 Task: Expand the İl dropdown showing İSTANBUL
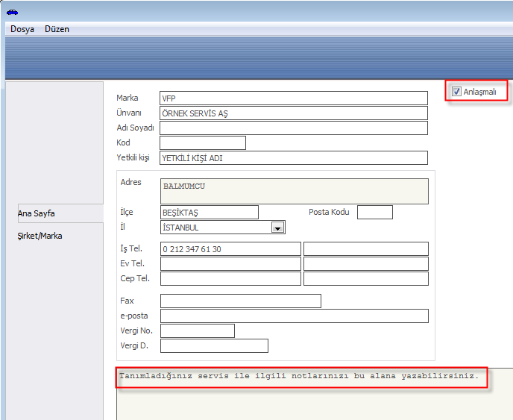pyautogui.click(x=277, y=228)
